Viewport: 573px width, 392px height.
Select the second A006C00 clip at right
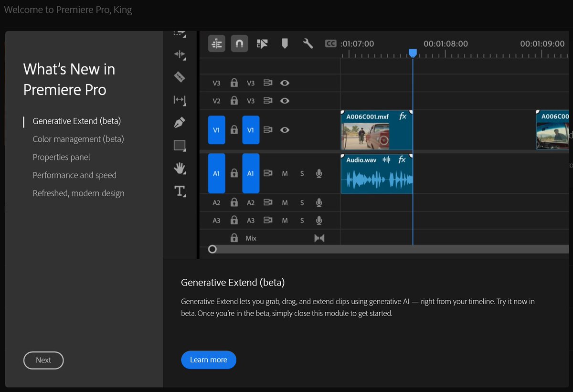pyautogui.click(x=553, y=130)
